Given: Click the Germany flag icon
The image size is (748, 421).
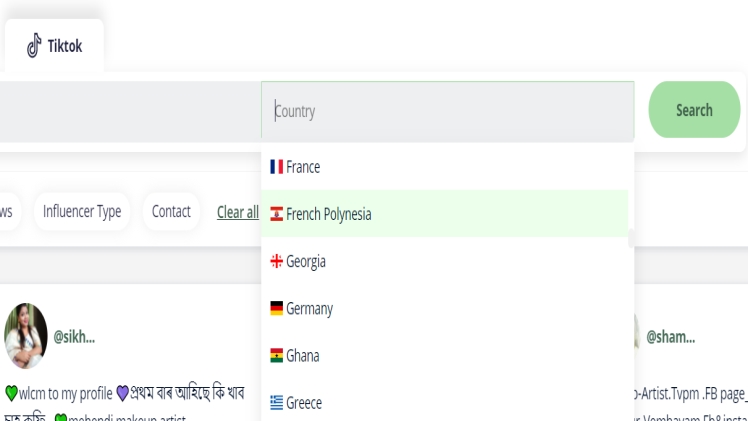Looking at the screenshot, I should click(277, 308).
